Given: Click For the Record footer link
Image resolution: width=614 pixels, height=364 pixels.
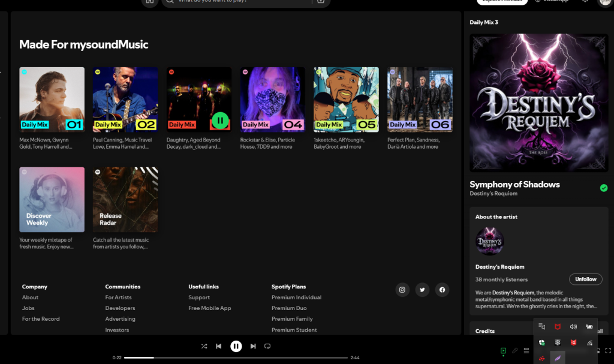Looking at the screenshot, I should click(x=41, y=319).
